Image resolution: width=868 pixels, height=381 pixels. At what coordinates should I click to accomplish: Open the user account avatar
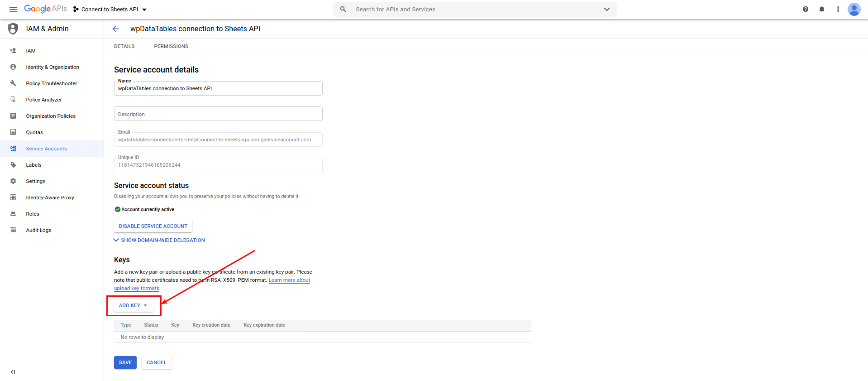854,9
